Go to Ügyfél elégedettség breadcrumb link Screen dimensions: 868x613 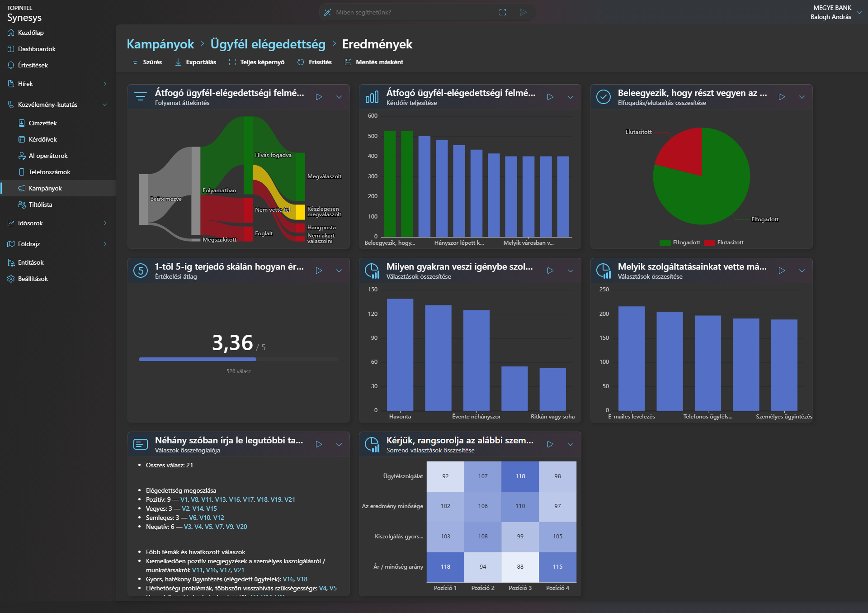click(268, 44)
